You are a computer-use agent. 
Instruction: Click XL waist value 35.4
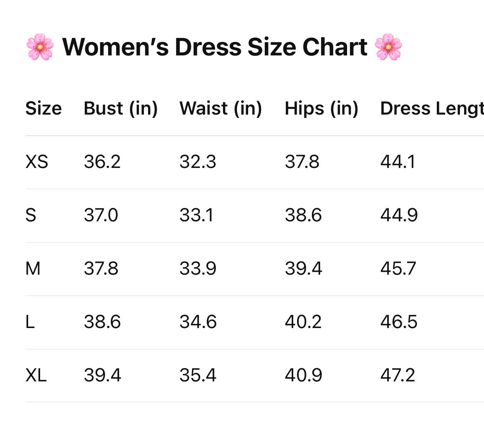(x=198, y=375)
